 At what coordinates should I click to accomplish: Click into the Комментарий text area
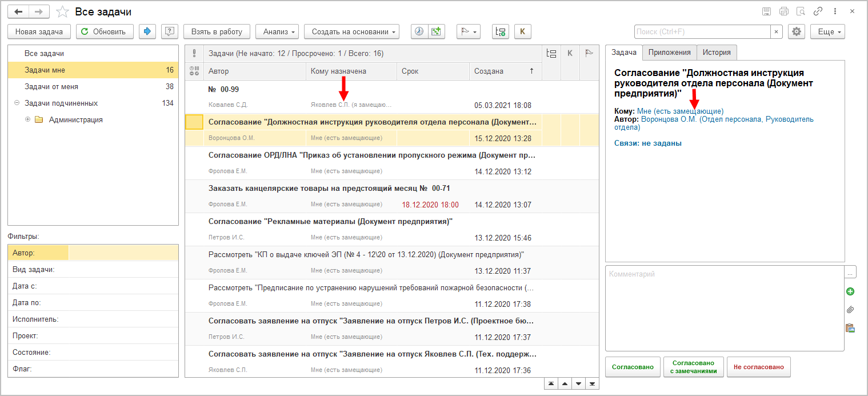[x=725, y=308]
